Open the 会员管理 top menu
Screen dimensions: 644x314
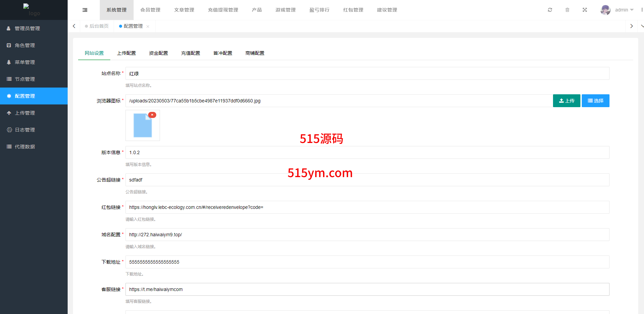150,10
